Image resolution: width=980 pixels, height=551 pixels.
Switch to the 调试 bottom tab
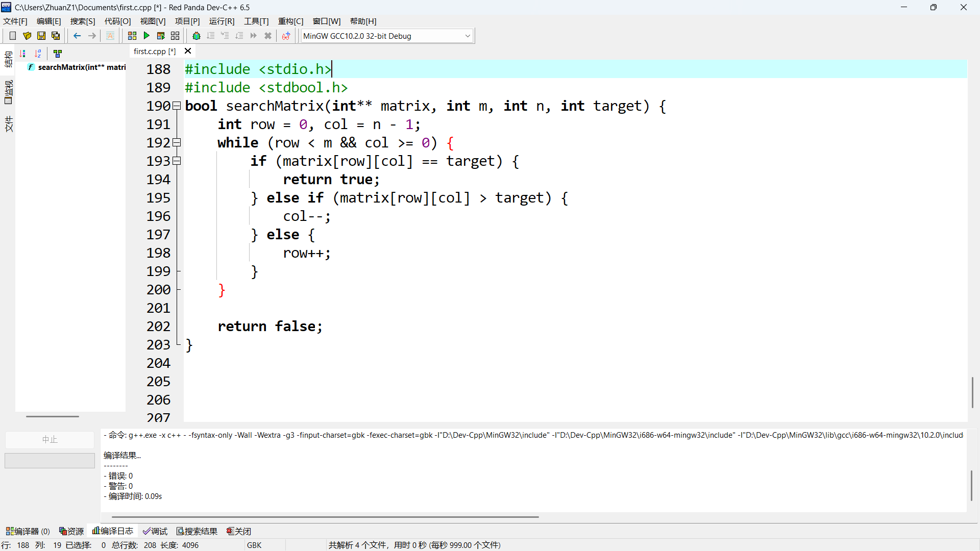(x=155, y=531)
